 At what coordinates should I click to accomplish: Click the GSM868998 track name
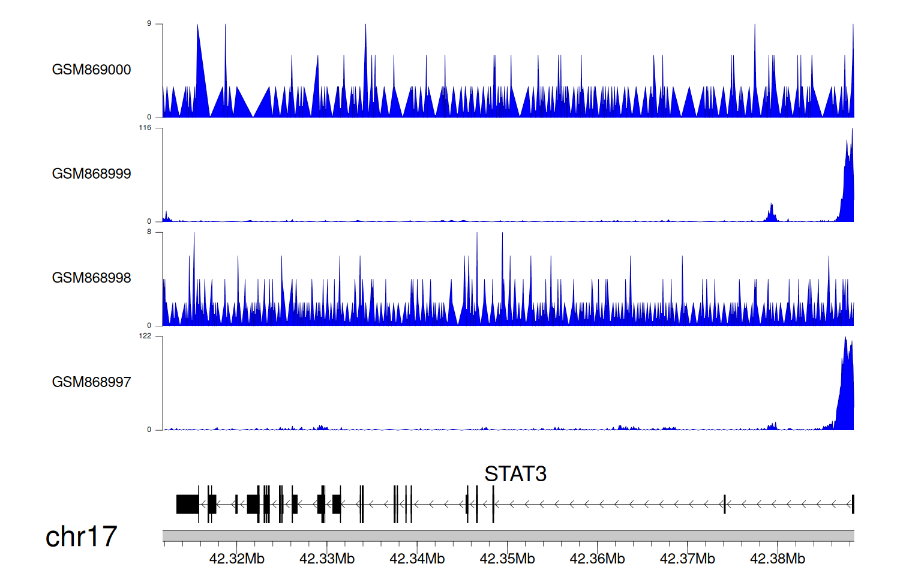tap(91, 278)
